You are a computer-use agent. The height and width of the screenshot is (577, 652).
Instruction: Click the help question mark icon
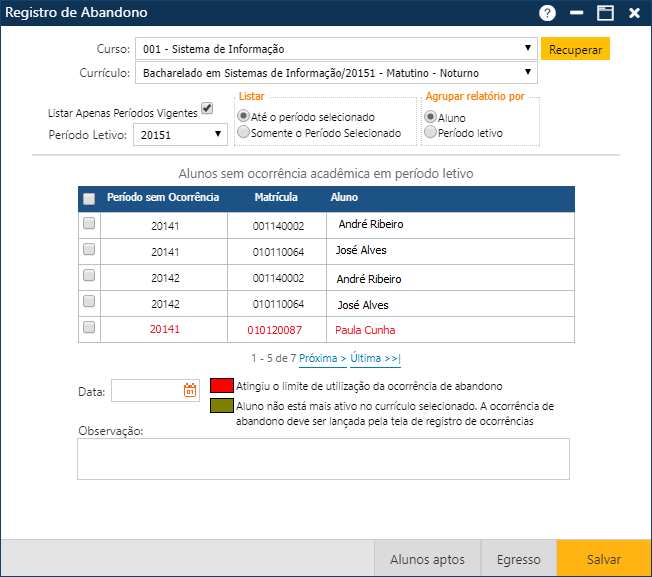point(547,13)
